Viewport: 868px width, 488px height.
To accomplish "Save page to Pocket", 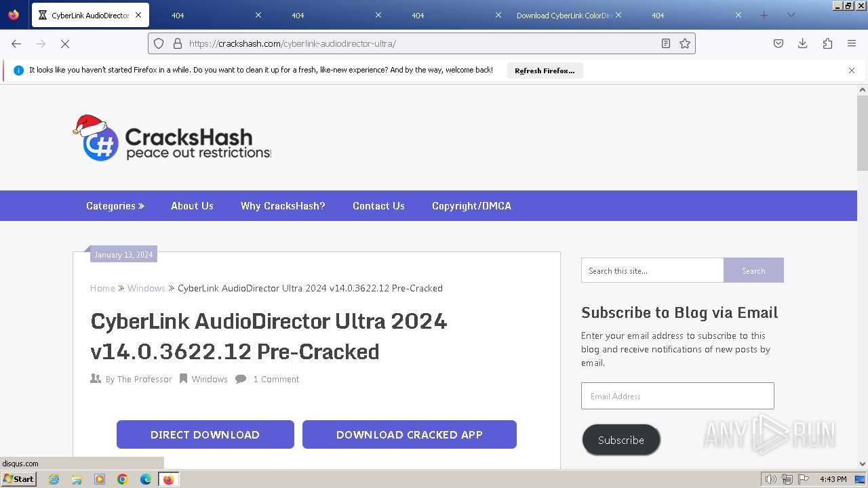I will (778, 43).
